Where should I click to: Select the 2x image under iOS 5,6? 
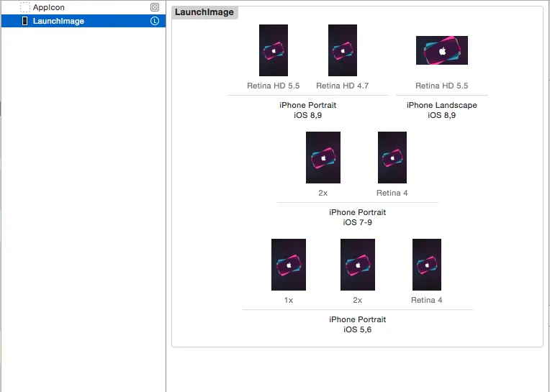pyautogui.click(x=358, y=265)
